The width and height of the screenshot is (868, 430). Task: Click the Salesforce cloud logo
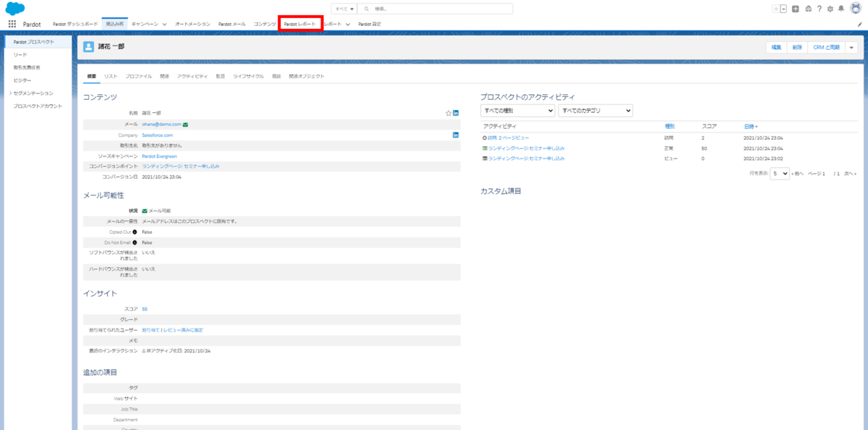click(16, 9)
